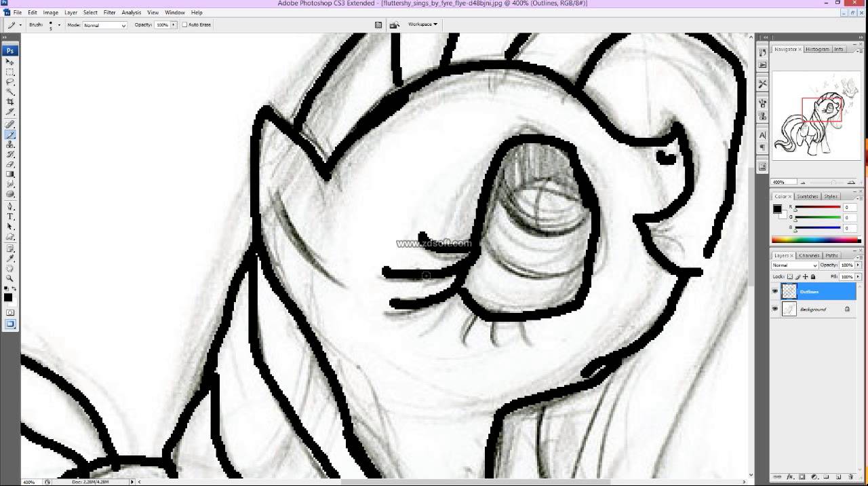Select the Lasso tool

point(9,81)
